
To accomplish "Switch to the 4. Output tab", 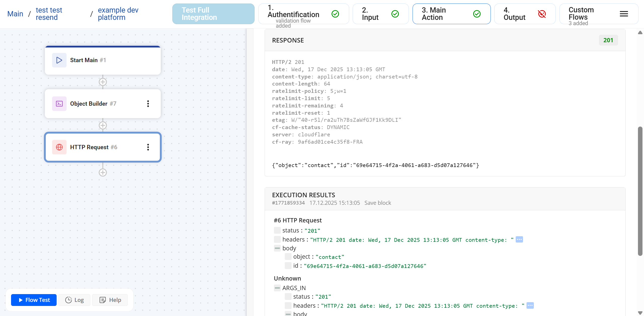I will (x=525, y=14).
